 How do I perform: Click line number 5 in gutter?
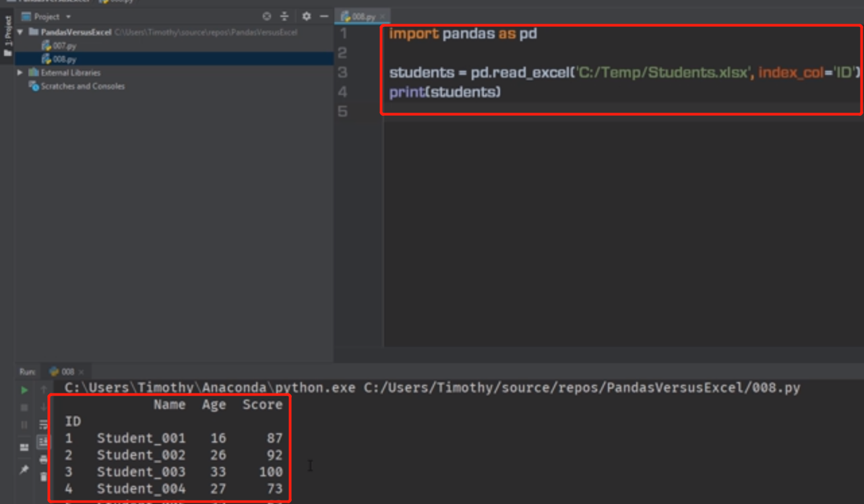pyautogui.click(x=344, y=111)
